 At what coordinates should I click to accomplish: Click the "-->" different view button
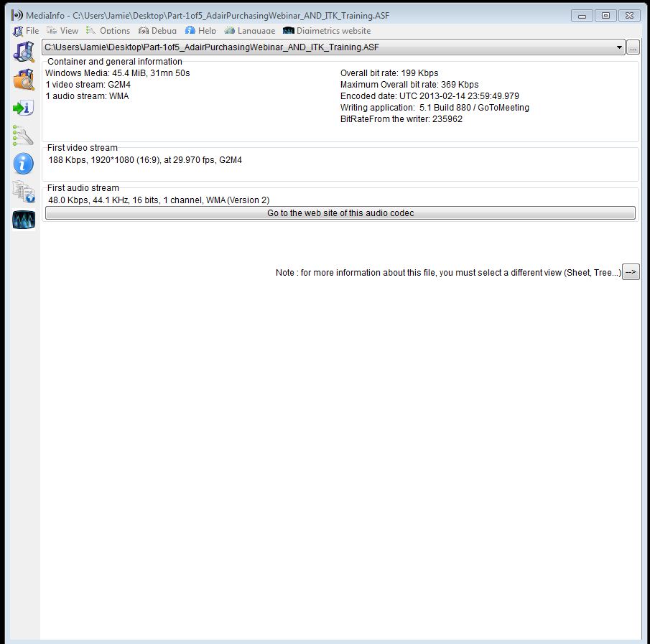pyautogui.click(x=631, y=272)
